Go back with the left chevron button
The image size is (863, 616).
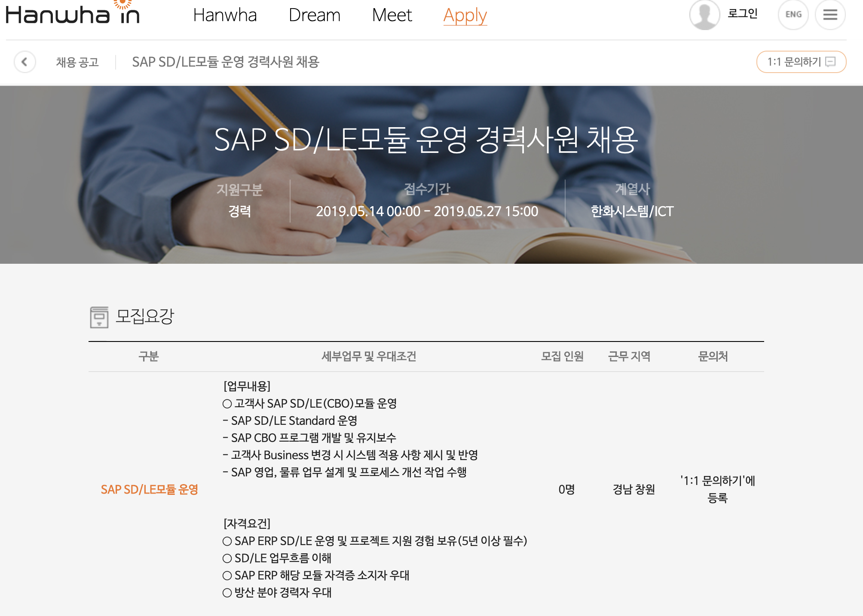point(24,62)
